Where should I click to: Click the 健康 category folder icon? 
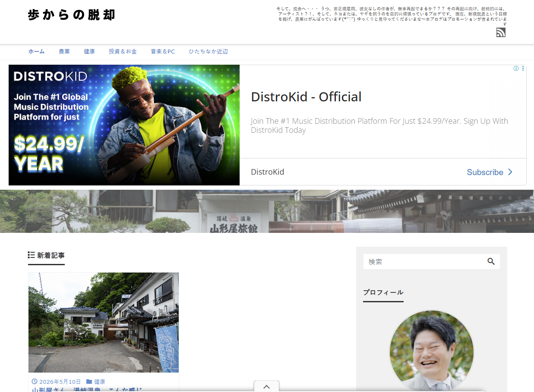[x=89, y=382]
